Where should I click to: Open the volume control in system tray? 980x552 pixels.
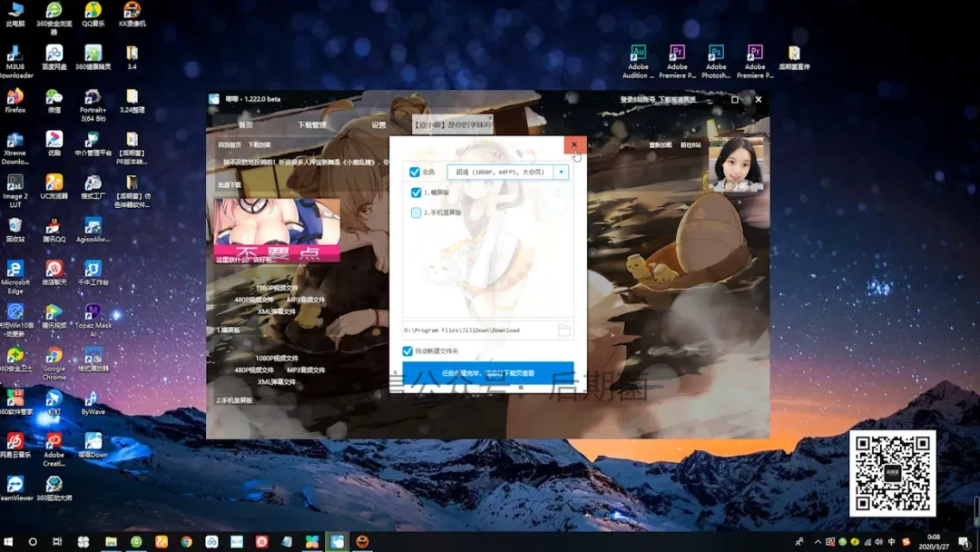878,541
